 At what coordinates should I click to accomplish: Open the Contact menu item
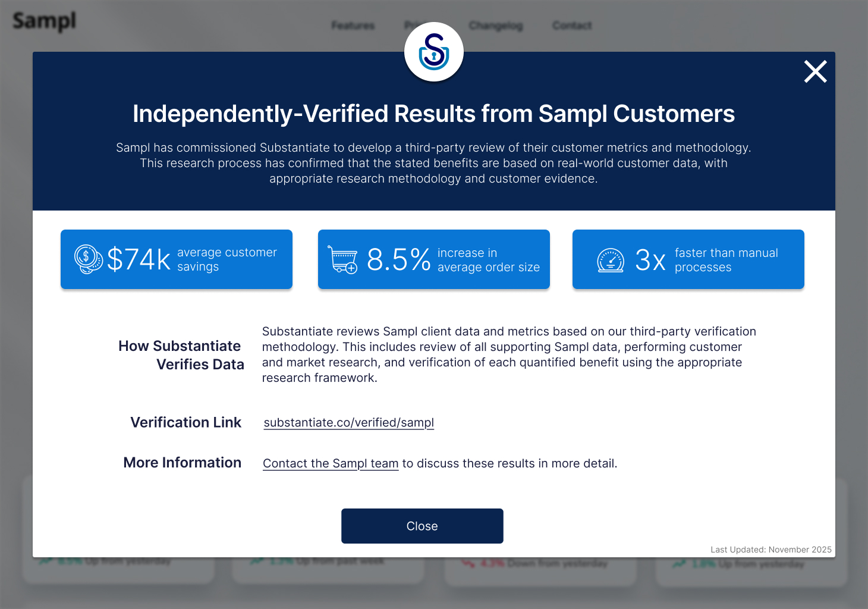571,26
